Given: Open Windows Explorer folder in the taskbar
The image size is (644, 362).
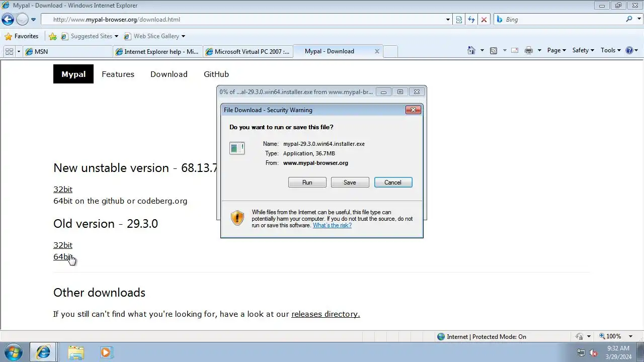Looking at the screenshot, I should (75, 352).
